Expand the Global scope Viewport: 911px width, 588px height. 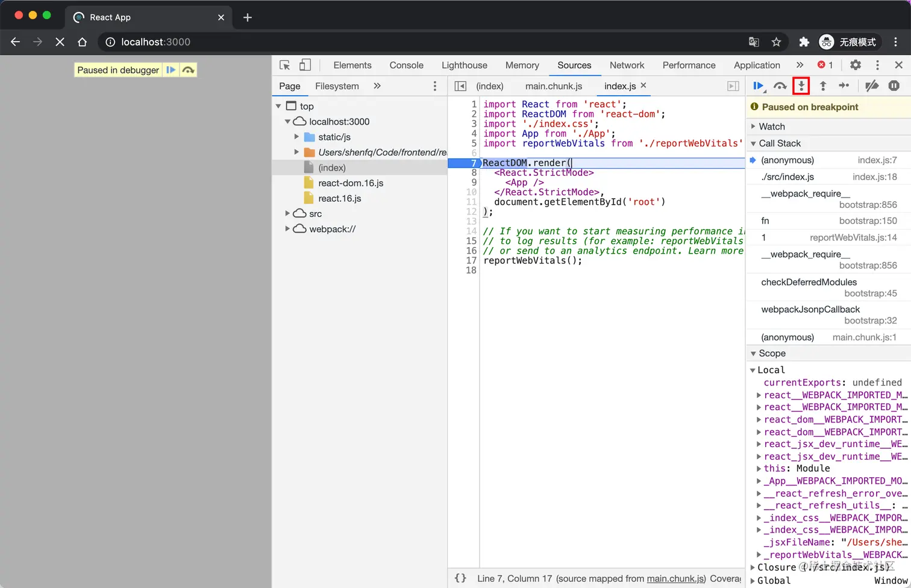pos(753,581)
